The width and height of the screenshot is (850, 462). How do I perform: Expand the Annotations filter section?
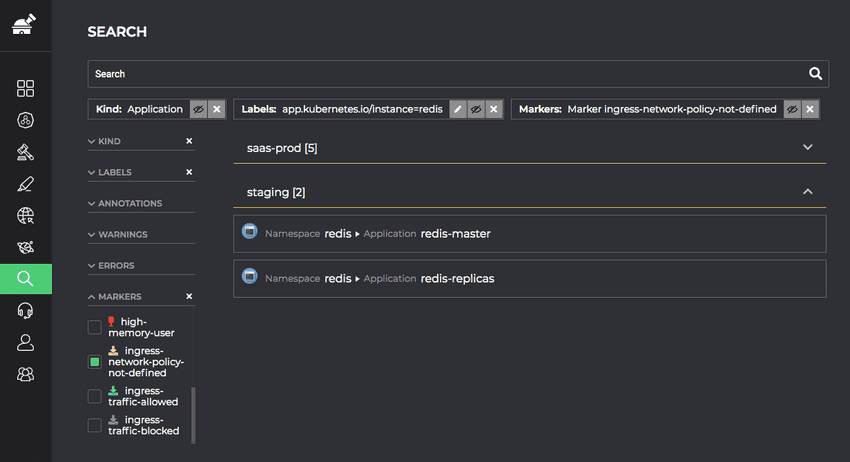point(130,204)
